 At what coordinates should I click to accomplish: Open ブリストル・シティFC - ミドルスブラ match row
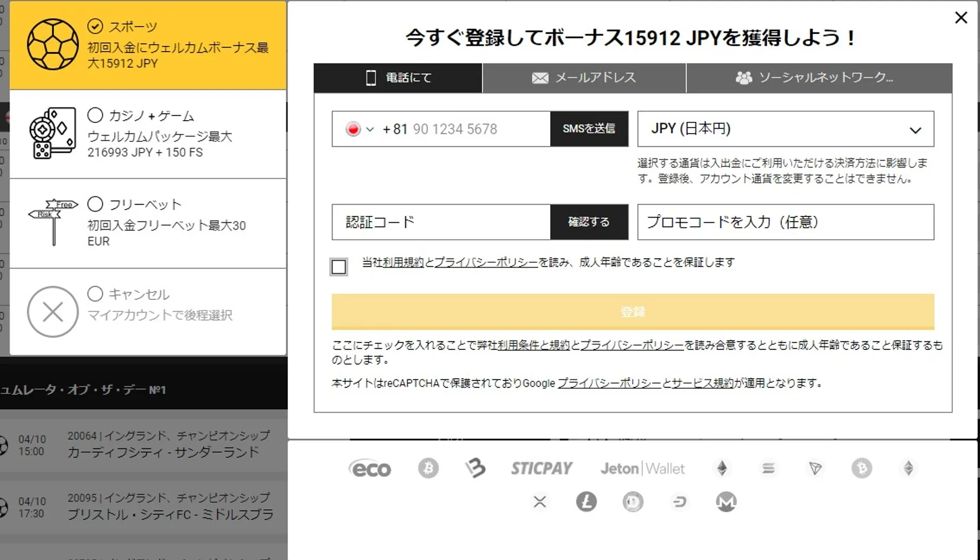coord(144,506)
